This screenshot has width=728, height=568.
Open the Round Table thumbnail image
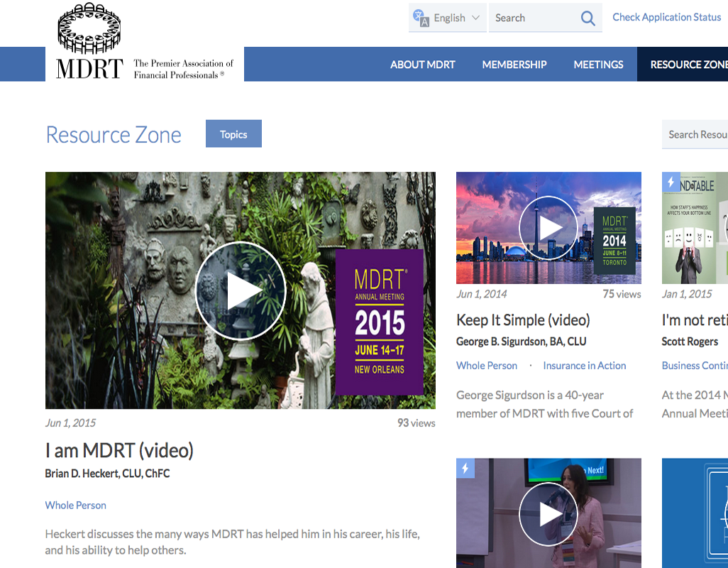pyautogui.click(x=695, y=228)
